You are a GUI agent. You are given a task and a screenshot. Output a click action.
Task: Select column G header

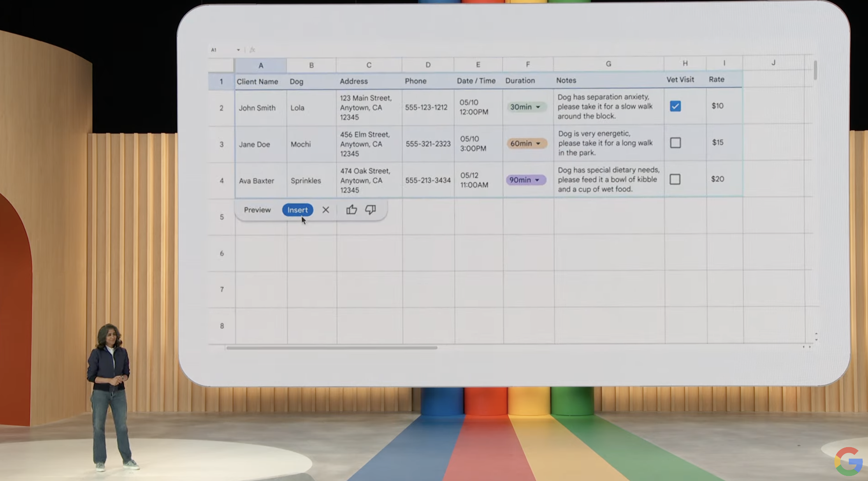[x=608, y=64]
